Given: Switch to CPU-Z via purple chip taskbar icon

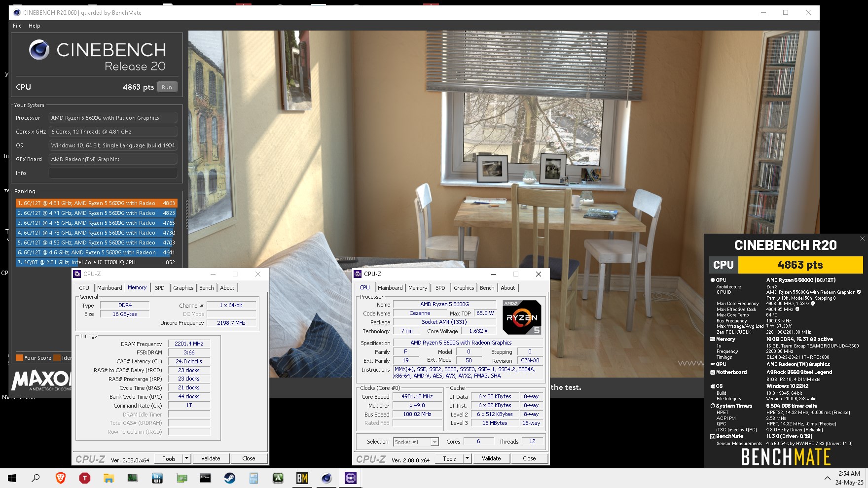Looking at the screenshot, I should (x=351, y=478).
